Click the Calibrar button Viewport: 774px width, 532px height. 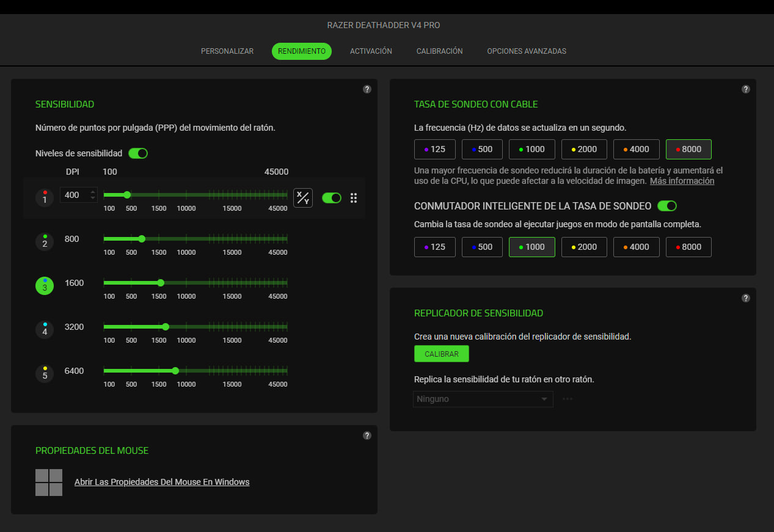pyautogui.click(x=441, y=354)
